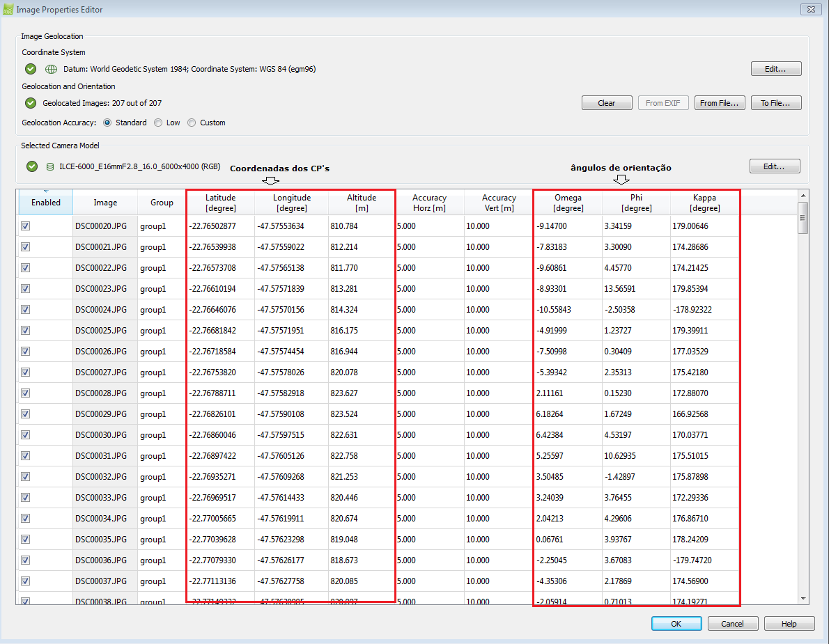Click the Altitude [m] column header
This screenshot has width=829, height=644.
coord(362,203)
